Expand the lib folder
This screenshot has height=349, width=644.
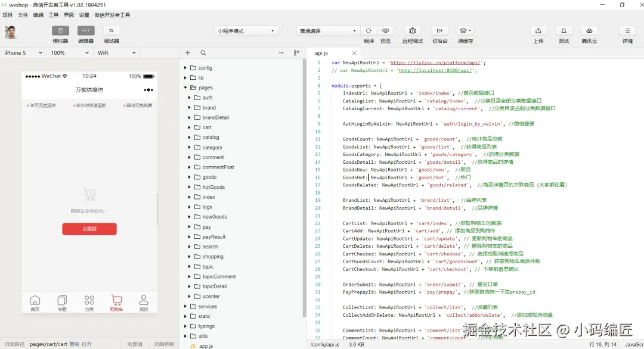click(x=185, y=77)
